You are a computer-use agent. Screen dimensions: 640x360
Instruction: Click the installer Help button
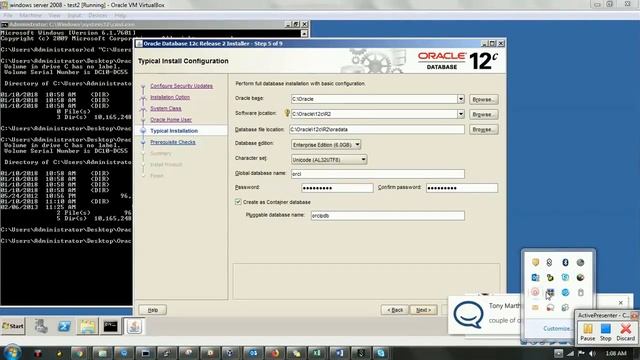153,310
